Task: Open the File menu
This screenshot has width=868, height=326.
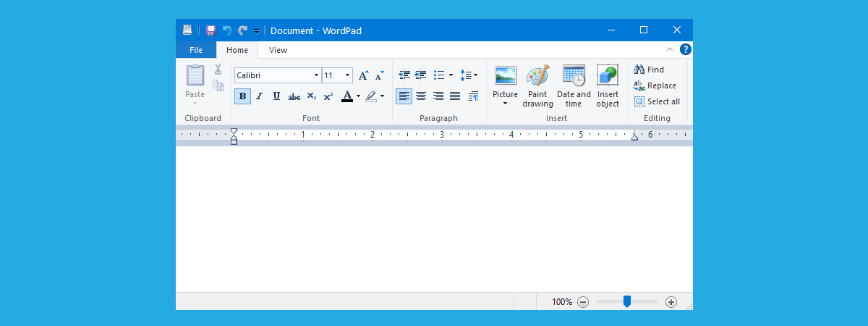Action: (196, 50)
